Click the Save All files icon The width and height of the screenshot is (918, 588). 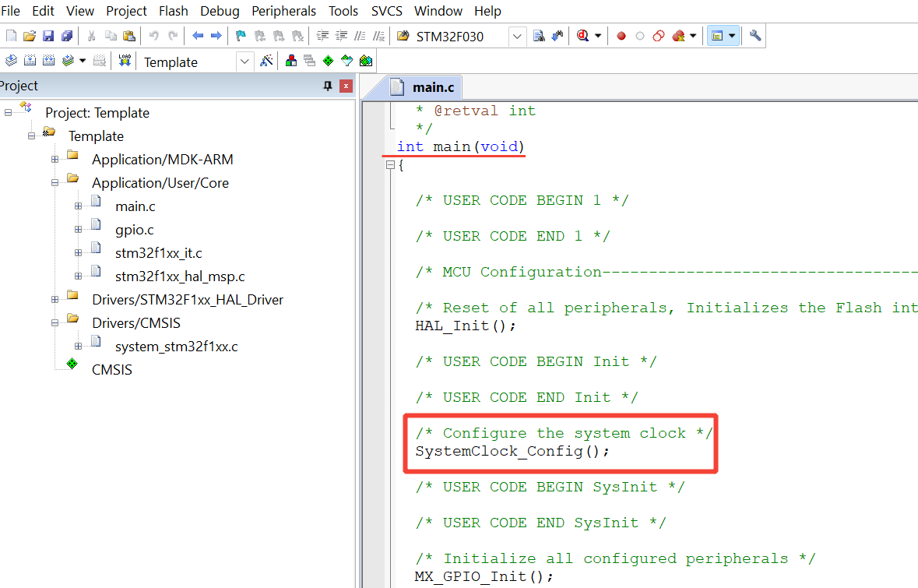point(67,36)
